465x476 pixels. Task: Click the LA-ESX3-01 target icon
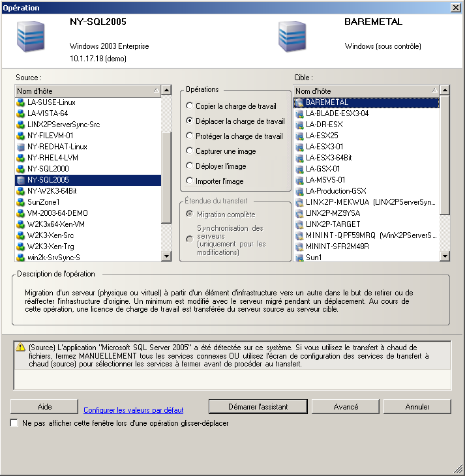tap(299, 147)
